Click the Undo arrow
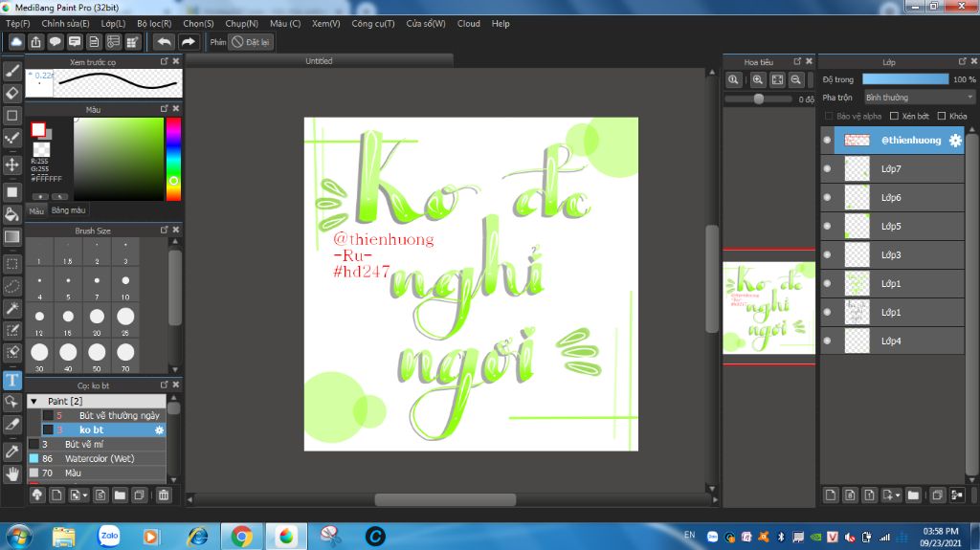The height and width of the screenshot is (550, 980). click(165, 42)
